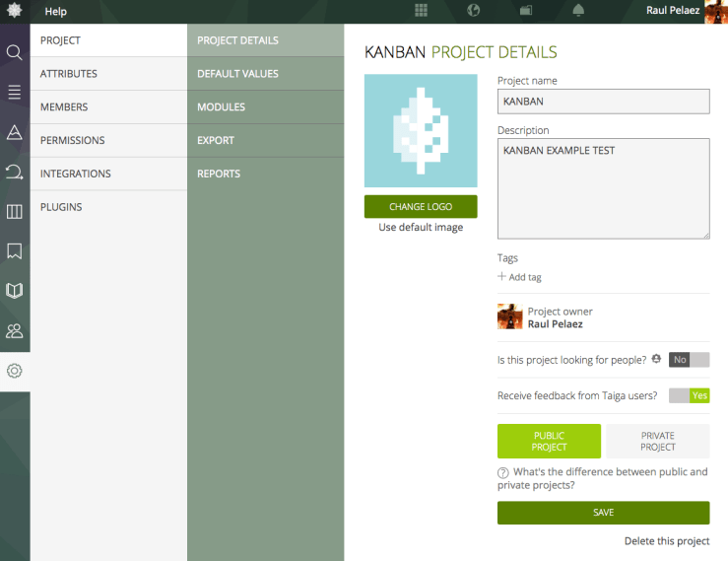This screenshot has width=728, height=561.
Task: Open Wiki using the book icon
Action: [x=15, y=291]
